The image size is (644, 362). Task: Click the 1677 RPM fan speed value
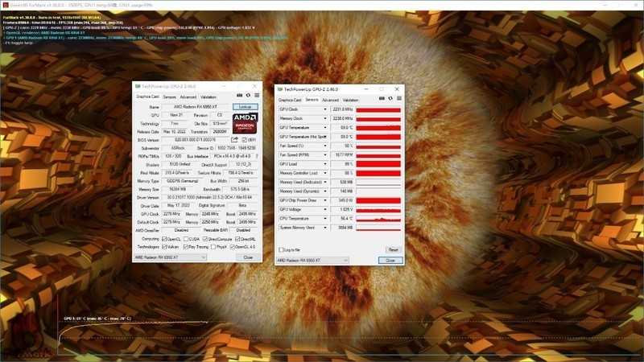click(x=341, y=154)
